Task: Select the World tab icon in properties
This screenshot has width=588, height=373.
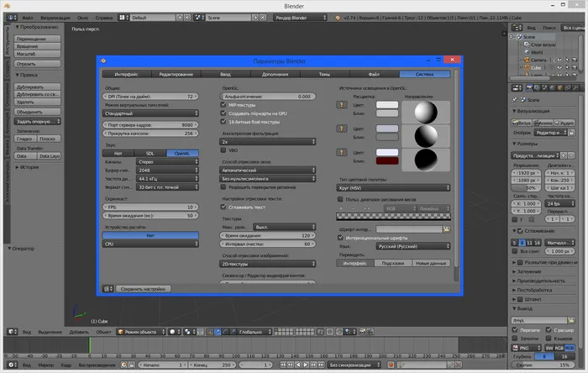Action: pyautogui.click(x=552, y=87)
